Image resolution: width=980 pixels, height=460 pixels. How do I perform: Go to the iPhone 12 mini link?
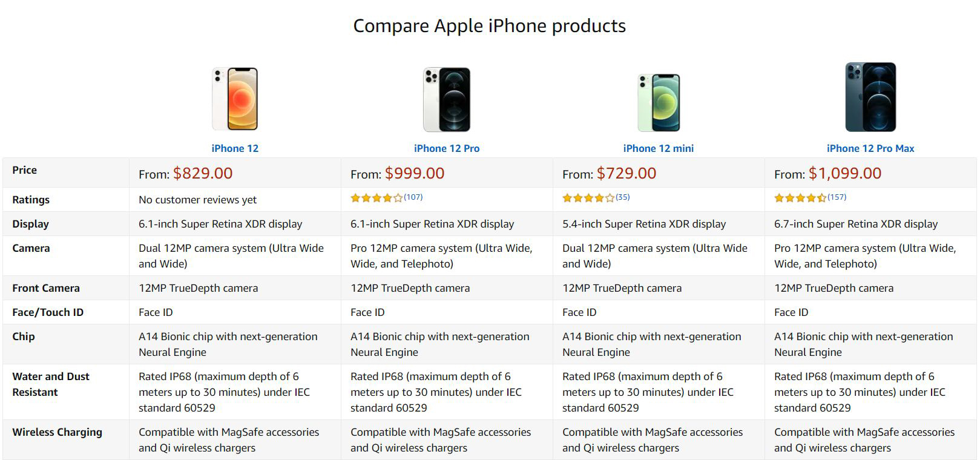[659, 148]
